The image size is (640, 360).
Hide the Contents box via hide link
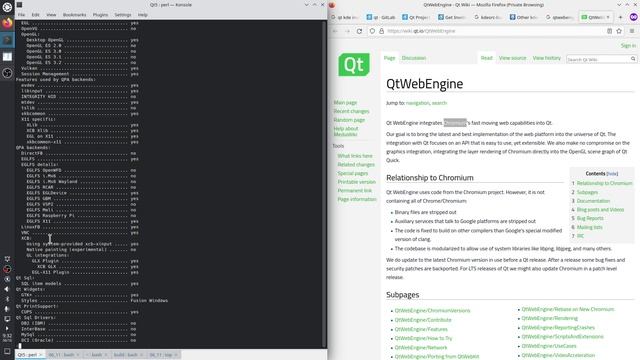tap(612, 174)
